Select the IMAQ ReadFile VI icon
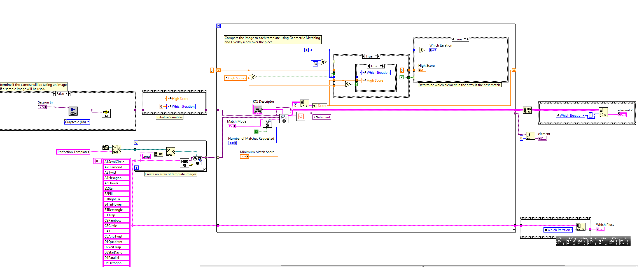Screen dimensions: 644x267 [197, 161]
